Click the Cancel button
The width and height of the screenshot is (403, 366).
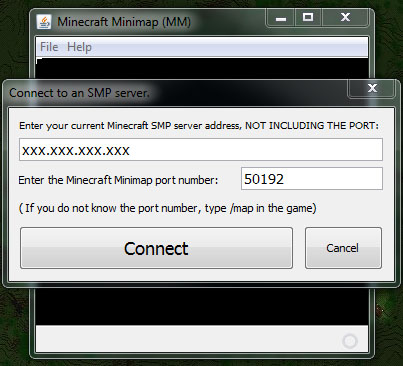coord(343,248)
